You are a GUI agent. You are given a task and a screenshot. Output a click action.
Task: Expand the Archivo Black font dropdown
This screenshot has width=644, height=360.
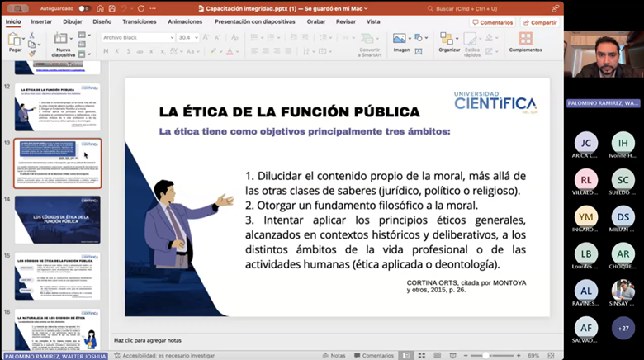point(172,37)
